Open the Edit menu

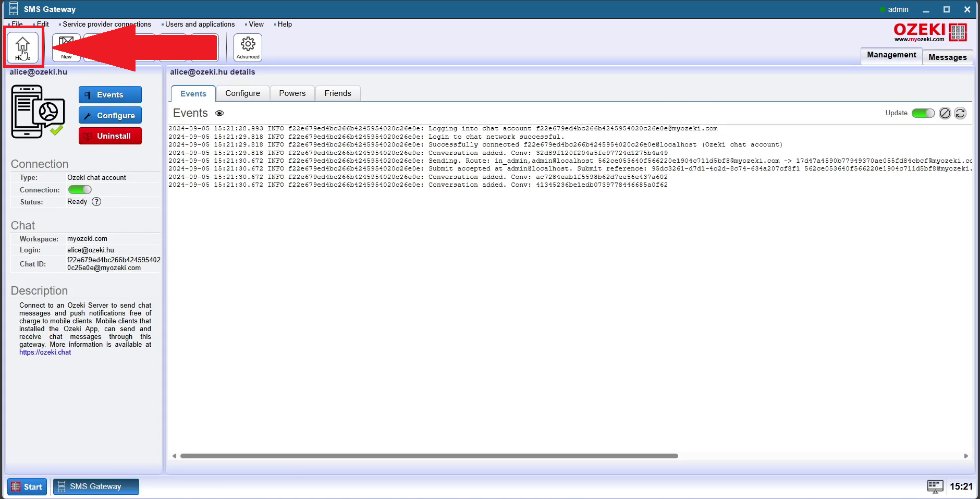pos(42,25)
